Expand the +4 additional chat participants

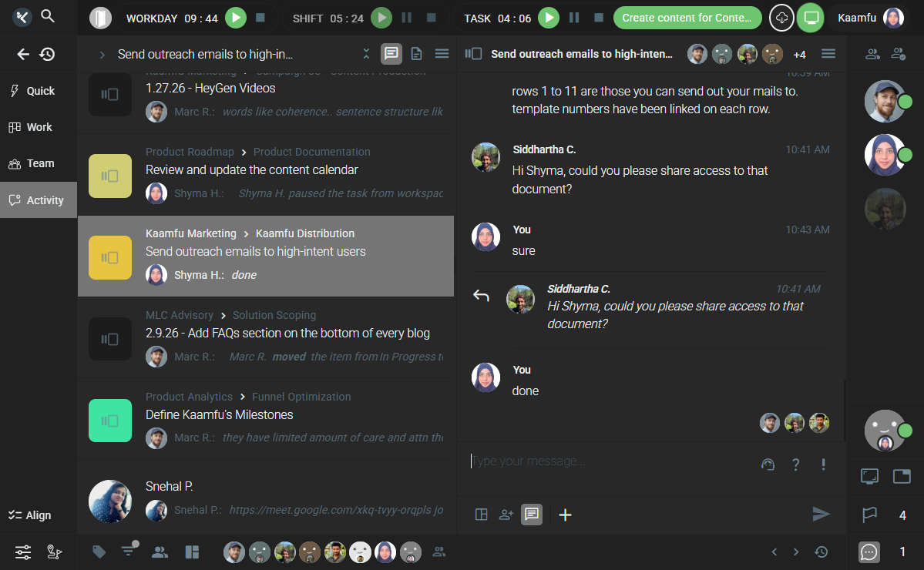(799, 54)
